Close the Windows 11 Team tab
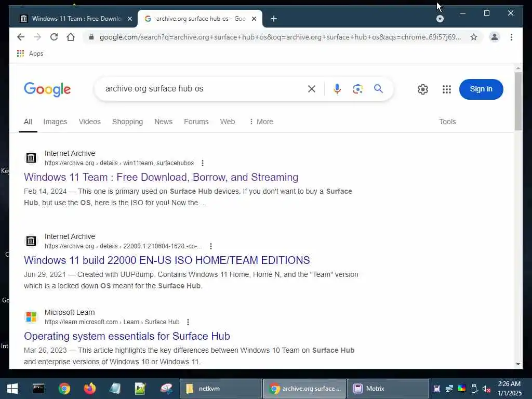 pyautogui.click(x=129, y=19)
